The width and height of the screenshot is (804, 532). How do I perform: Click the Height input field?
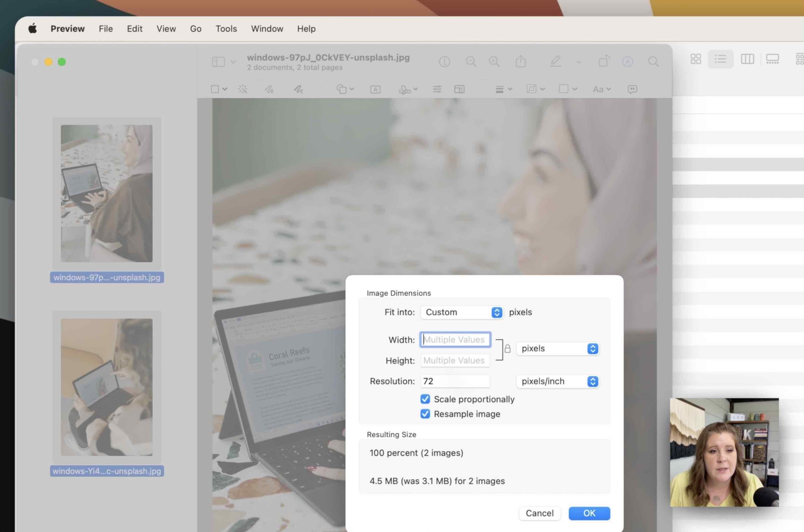(455, 360)
